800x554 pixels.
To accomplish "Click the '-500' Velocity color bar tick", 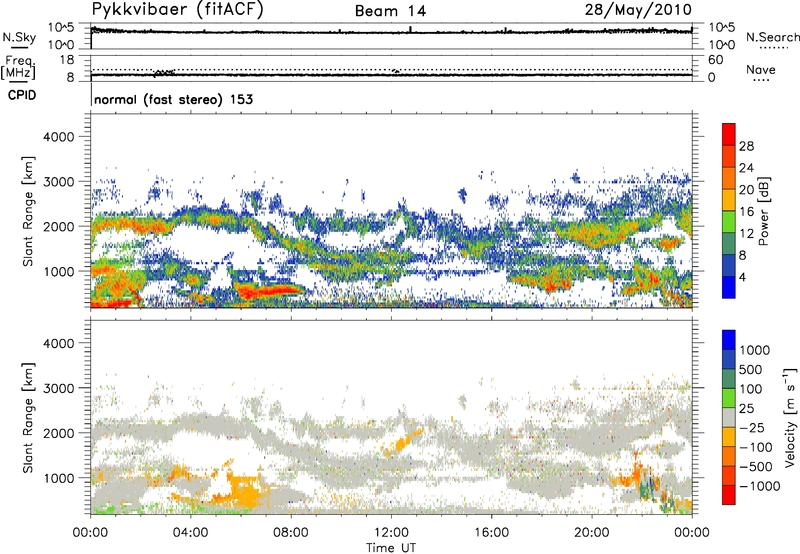I will pyautogui.click(x=756, y=466).
